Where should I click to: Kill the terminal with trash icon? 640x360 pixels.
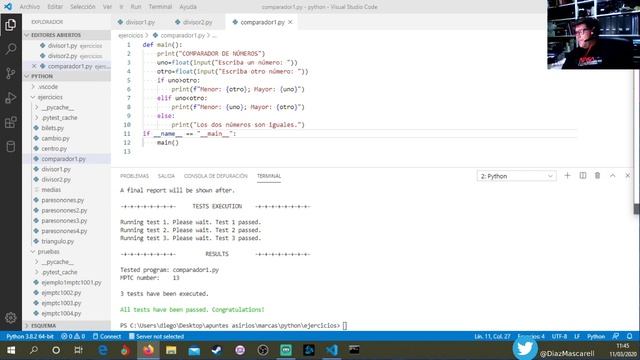click(x=598, y=176)
